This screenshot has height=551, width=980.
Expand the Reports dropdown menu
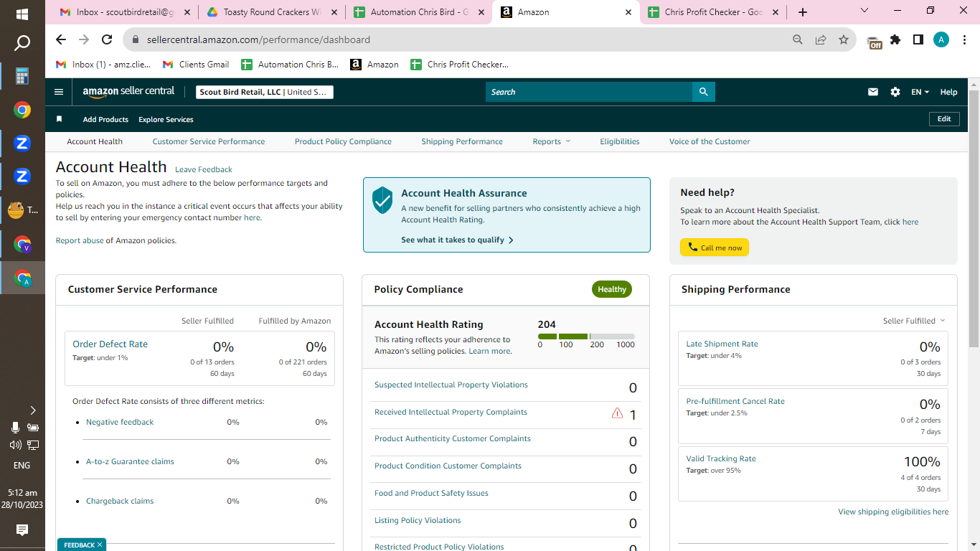coord(552,141)
